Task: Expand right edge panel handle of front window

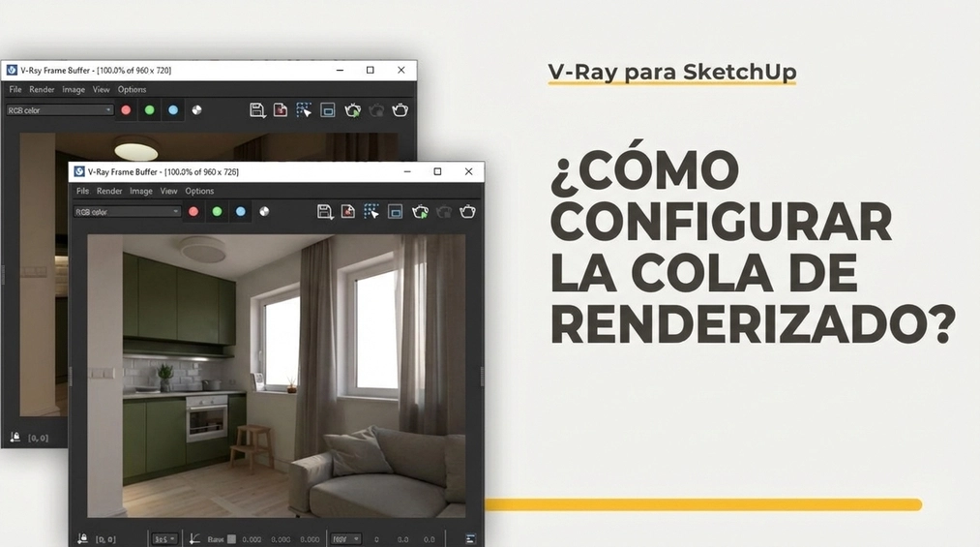Action: [x=482, y=376]
